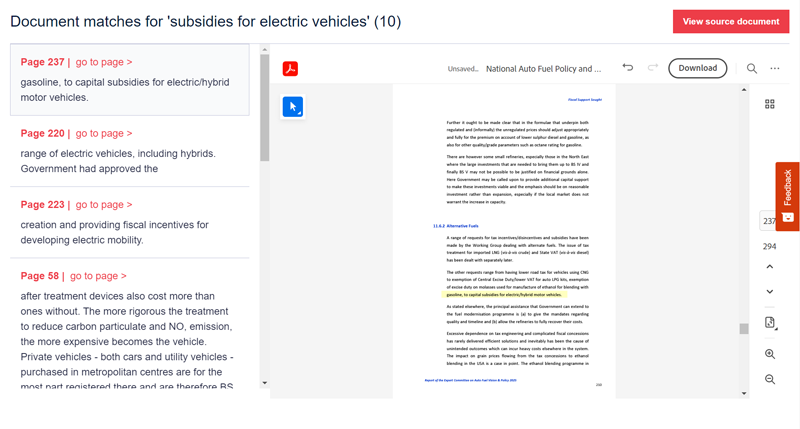Select the blue cursor selection tool
This screenshot has height=429, width=800.
[x=292, y=107]
